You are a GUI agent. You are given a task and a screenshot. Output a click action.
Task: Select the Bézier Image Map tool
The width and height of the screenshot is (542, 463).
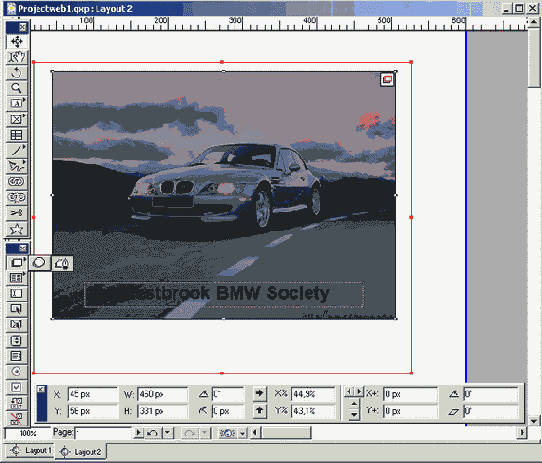[x=62, y=263]
